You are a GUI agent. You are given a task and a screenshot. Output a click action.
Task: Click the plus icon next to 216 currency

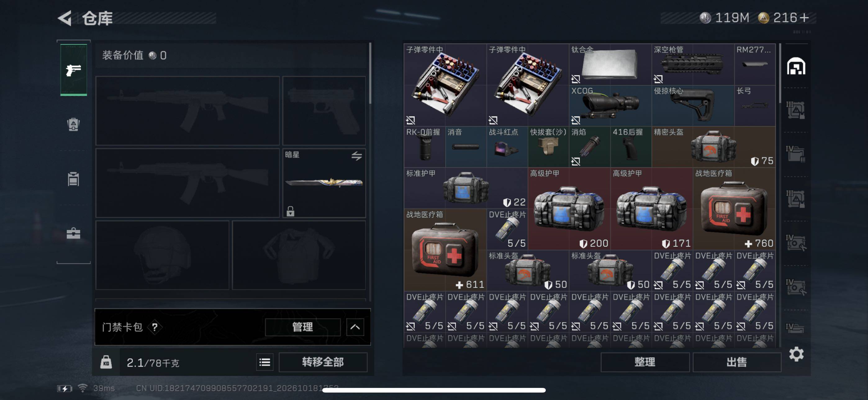coord(804,18)
